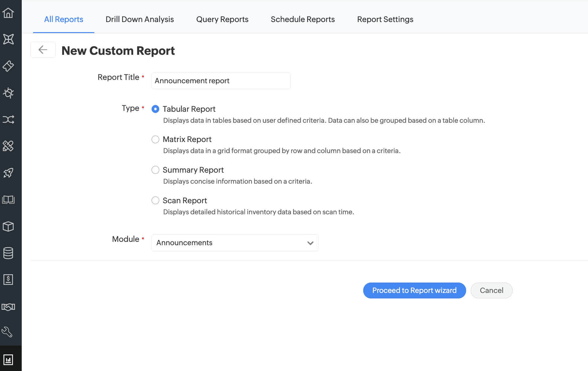The width and height of the screenshot is (588, 371).
Task: Click the handshake partners icon in sidebar
Action: [x=8, y=307]
